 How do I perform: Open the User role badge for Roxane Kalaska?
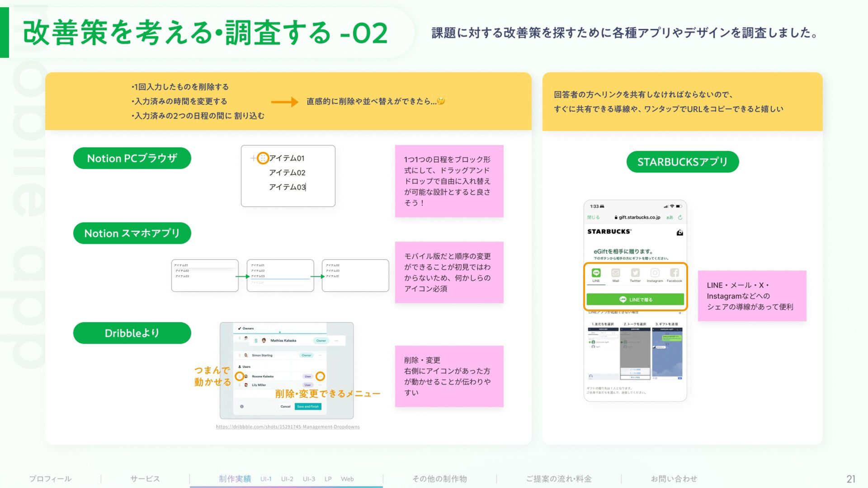[x=308, y=376]
